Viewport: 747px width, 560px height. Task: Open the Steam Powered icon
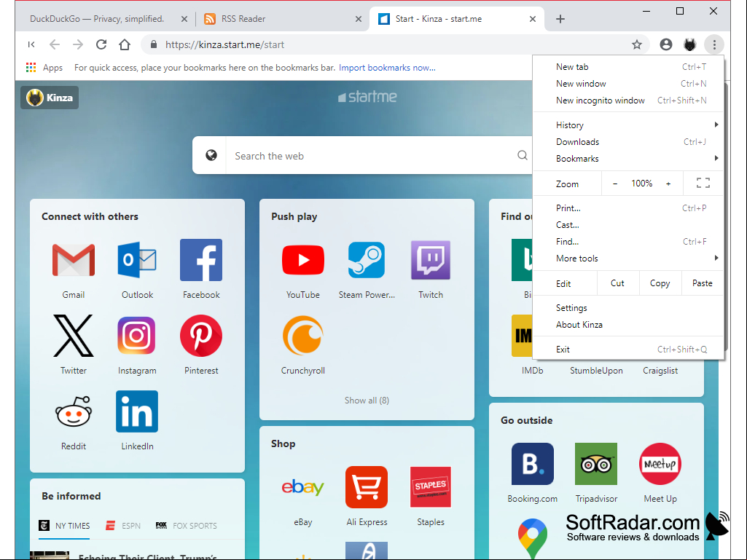coord(367,260)
